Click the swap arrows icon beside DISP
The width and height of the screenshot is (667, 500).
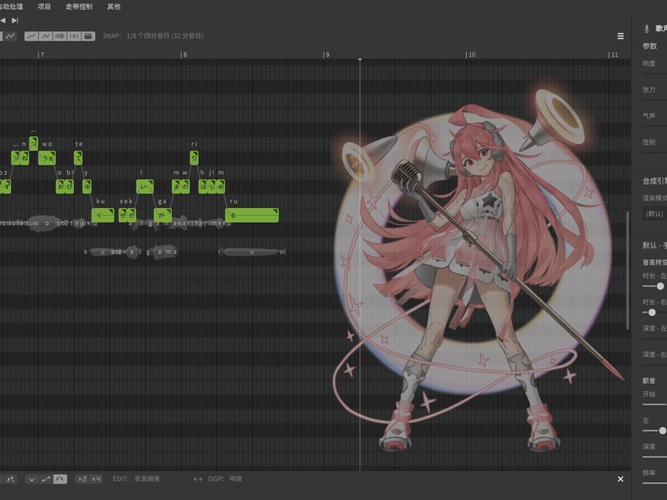tap(198, 479)
